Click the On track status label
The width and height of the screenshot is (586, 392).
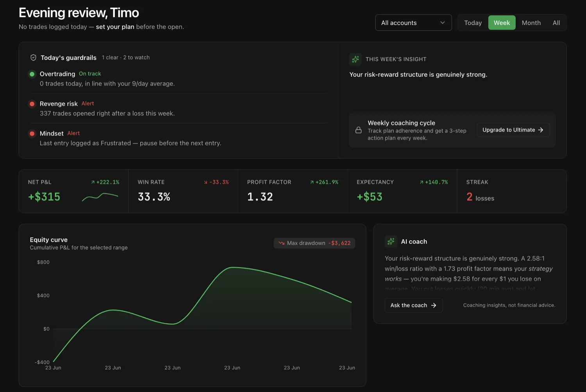tap(90, 73)
